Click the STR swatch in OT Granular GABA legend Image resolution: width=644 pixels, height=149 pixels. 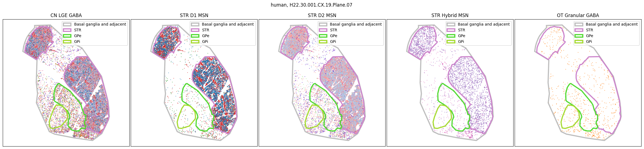pos(579,30)
